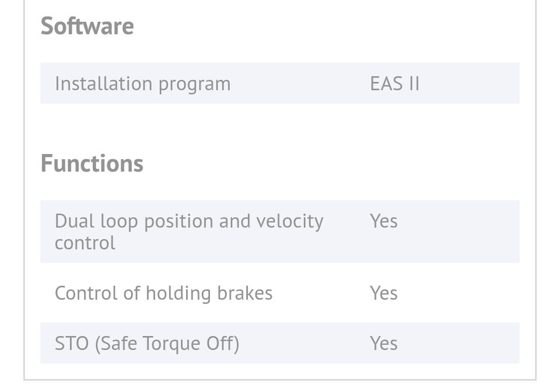
Task: Select the Control of holding brakes label
Action: pyautogui.click(x=163, y=293)
